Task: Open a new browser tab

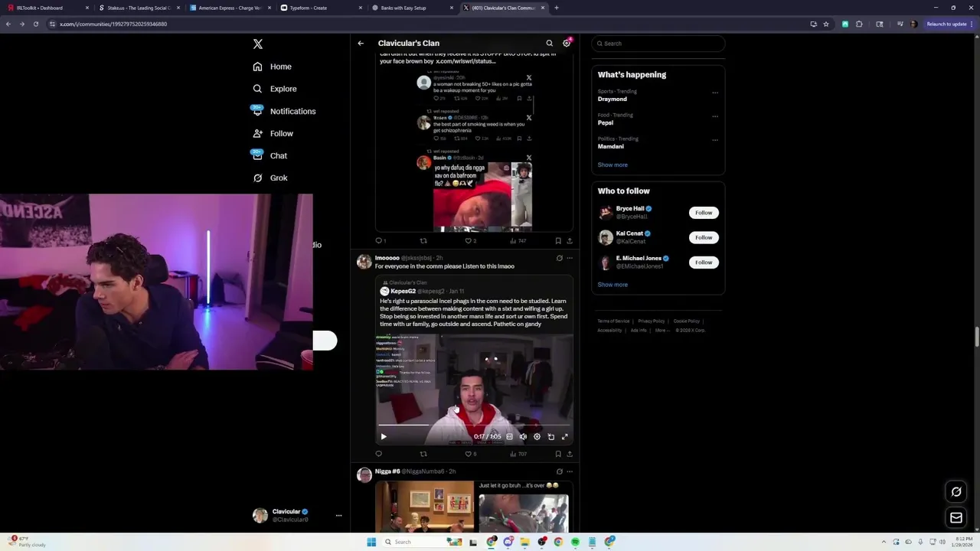Action: click(x=556, y=8)
